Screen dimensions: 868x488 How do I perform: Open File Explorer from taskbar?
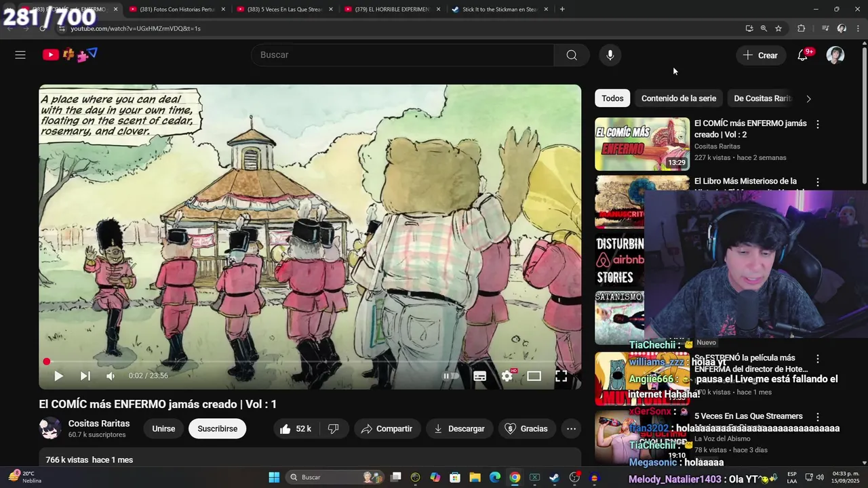pyautogui.click(x=475, y=477)
